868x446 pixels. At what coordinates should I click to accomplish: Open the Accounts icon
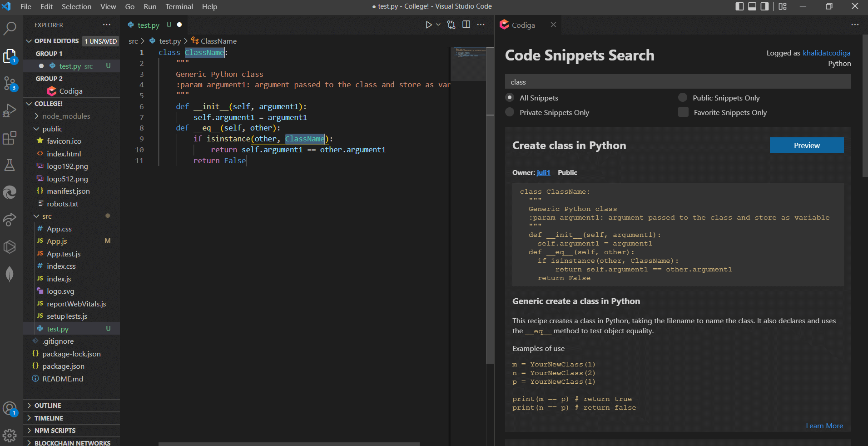coord(10,409)
